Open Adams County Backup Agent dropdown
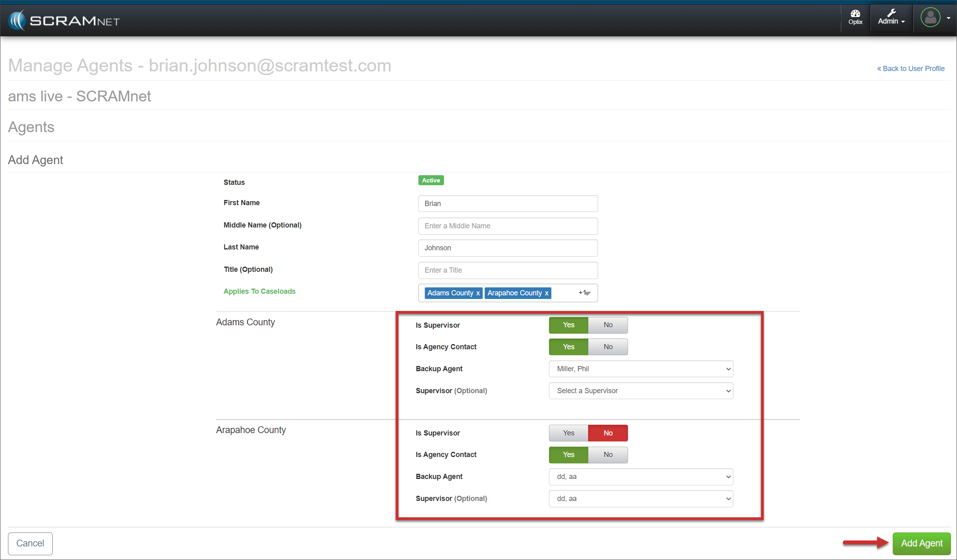This screenshot has height=560, width=957. click(641, 369)
